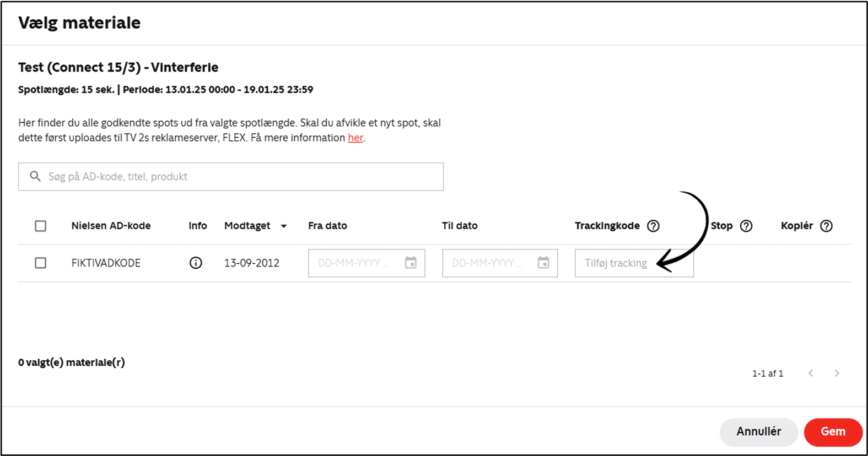Click the date 13-09-2012

pyautogui.click(x=252, y=263)
